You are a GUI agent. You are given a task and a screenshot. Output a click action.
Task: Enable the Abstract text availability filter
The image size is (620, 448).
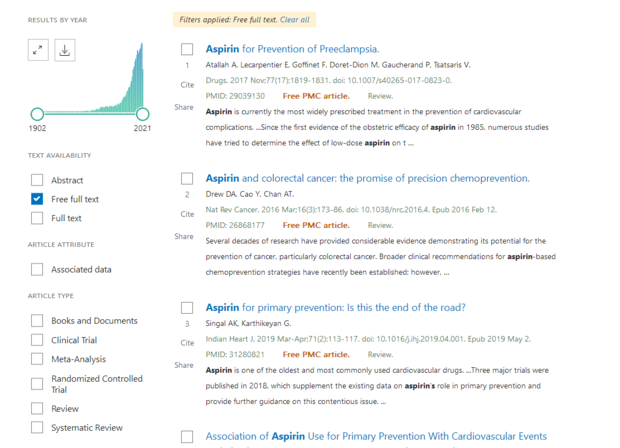[37, 180]
